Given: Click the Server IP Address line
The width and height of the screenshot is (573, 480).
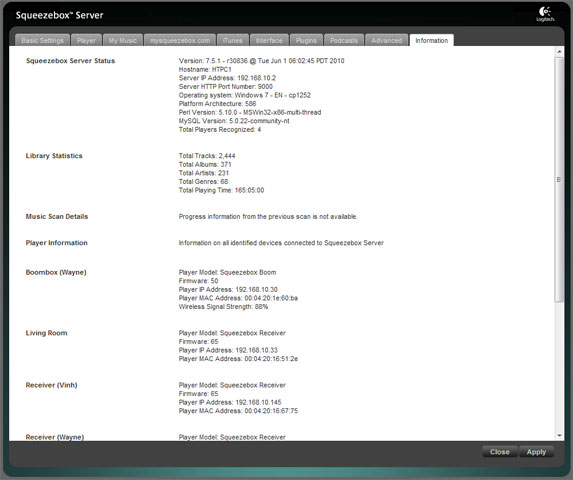Looking at the screenshot, I should point(227,78).
